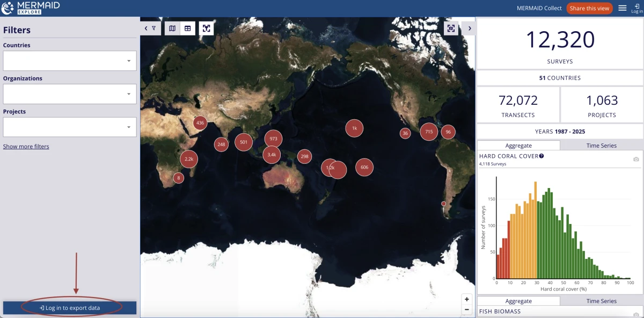Download the Hard Coral Cover chart with the camera icon
Image resolution: width=644 pixels, height=318 pixels.
[x=636, y=159]
